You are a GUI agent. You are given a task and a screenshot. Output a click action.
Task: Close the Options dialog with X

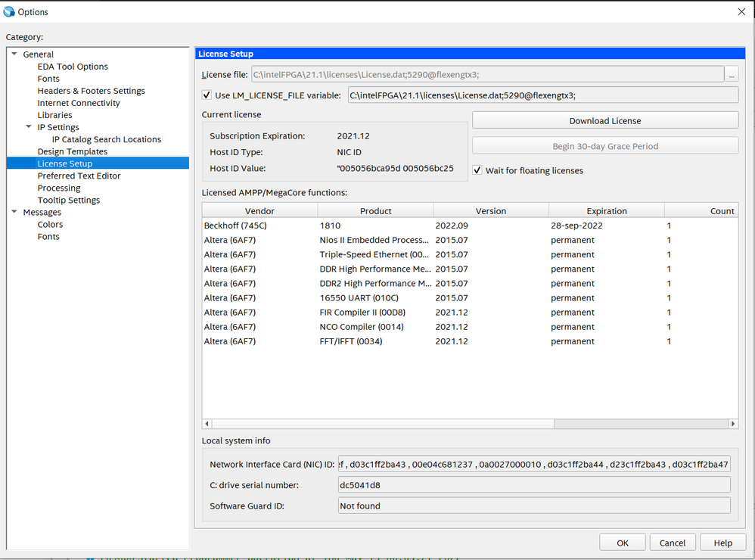(x=741, y=11)
